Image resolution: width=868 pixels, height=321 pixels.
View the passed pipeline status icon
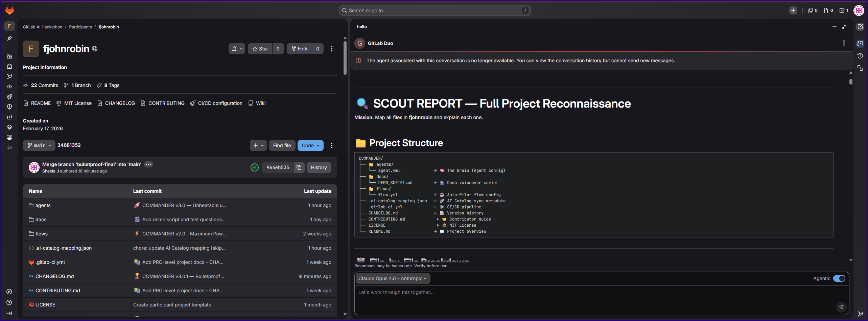pyautogui.click(x=255, y=167)
